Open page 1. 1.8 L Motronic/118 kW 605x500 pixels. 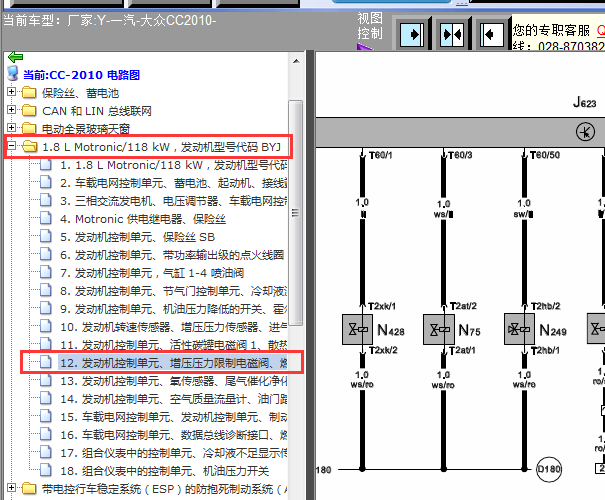point(174,165)
